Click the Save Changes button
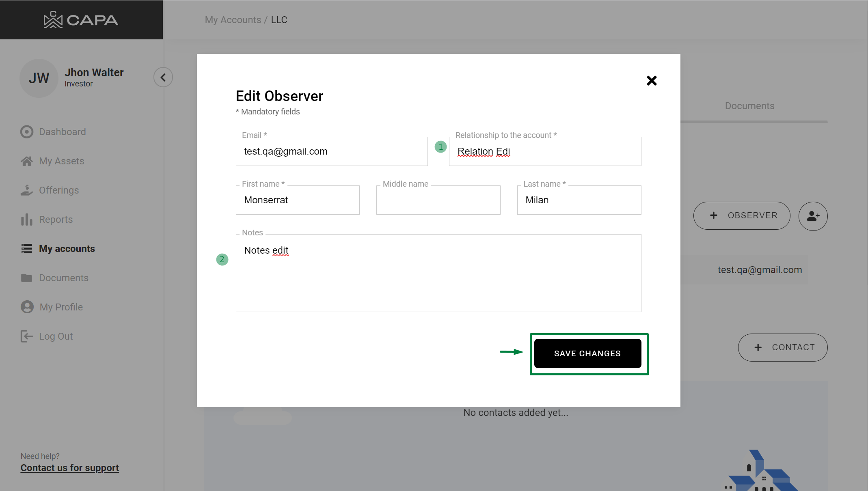868x491 pixels. click(x=587, y=353)
